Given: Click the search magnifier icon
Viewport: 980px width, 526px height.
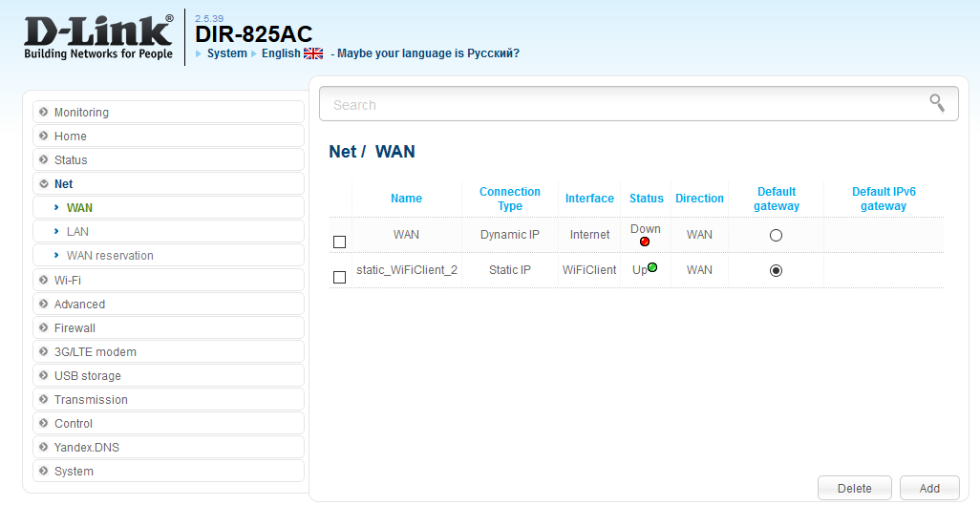Looking at the screenshot, I should pyautogui.click(x=937, y=103).
